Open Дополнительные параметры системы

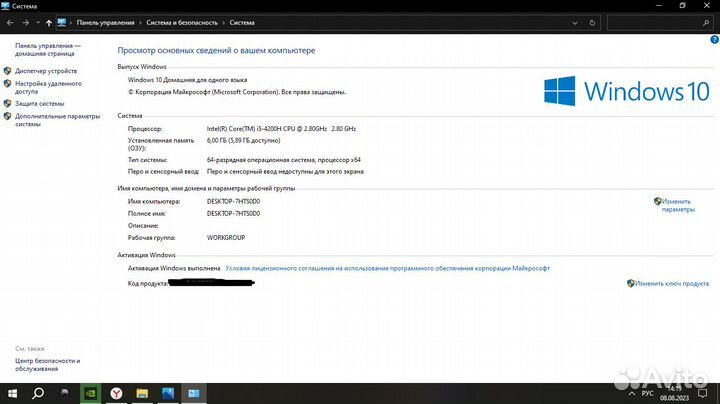[x=57, y=120]
